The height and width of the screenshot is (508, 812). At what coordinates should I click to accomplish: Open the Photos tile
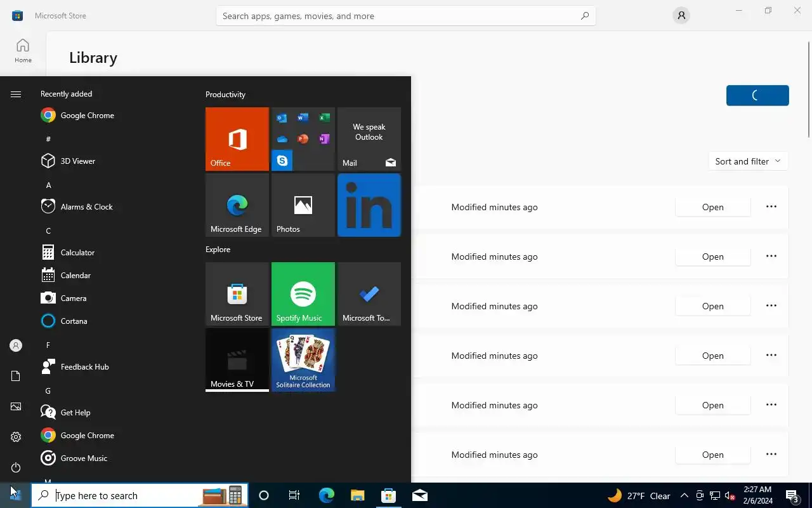[303, 205]
